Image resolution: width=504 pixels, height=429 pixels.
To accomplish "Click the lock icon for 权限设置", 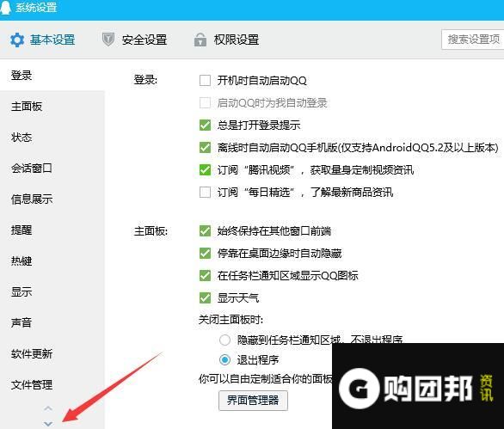I will coord(200,40).
